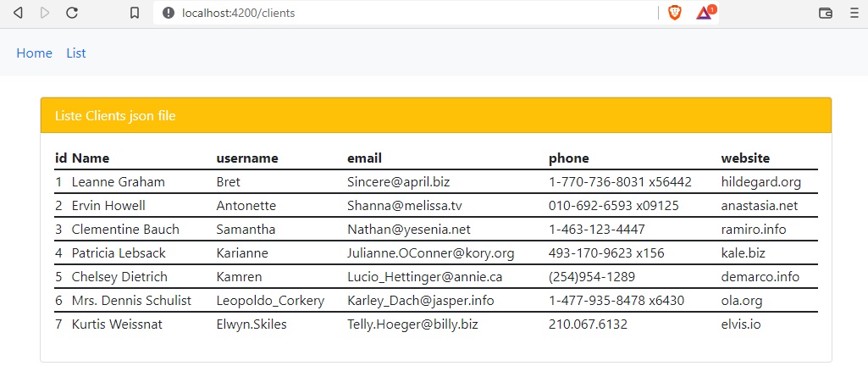Select the Leanne Graham row name
The width and height of the screenshot is (868, 377).
coord(118,181)
